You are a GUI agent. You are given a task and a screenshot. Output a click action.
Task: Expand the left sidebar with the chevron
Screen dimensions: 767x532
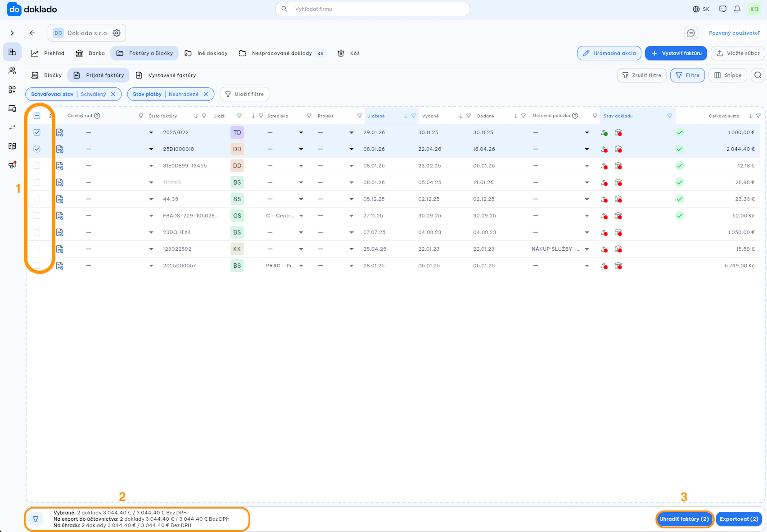point(12,33)
